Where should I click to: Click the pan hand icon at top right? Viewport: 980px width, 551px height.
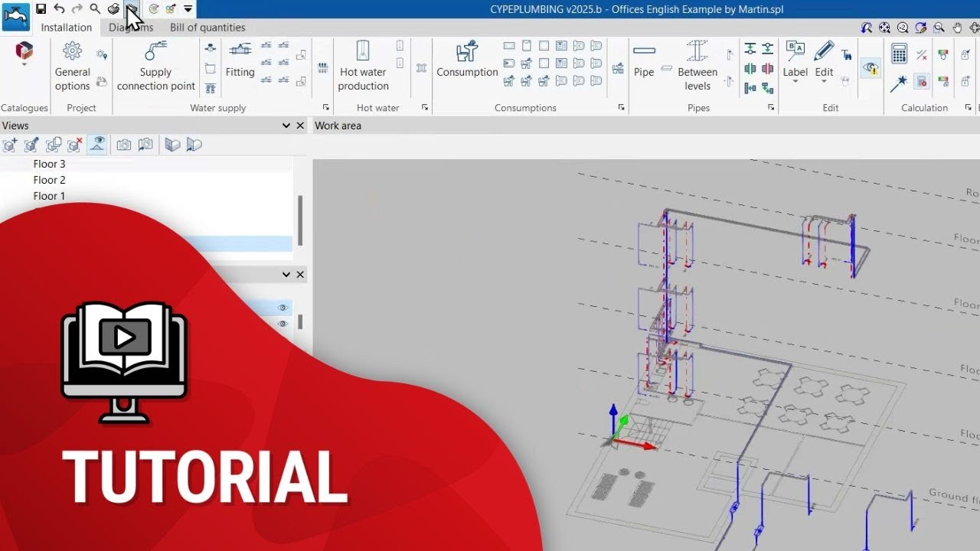[958, 28]
